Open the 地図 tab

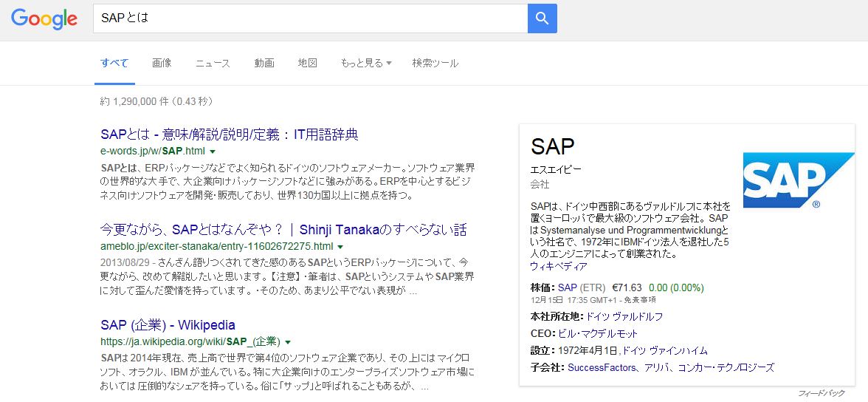(307, 64)
